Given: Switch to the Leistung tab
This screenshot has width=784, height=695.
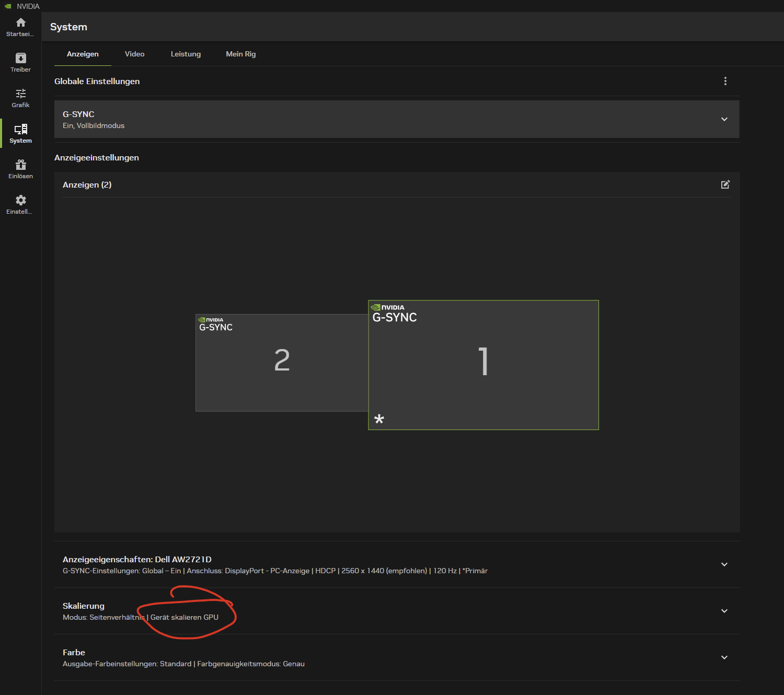Looking at the screenshot, I should [x=186, y=54].
